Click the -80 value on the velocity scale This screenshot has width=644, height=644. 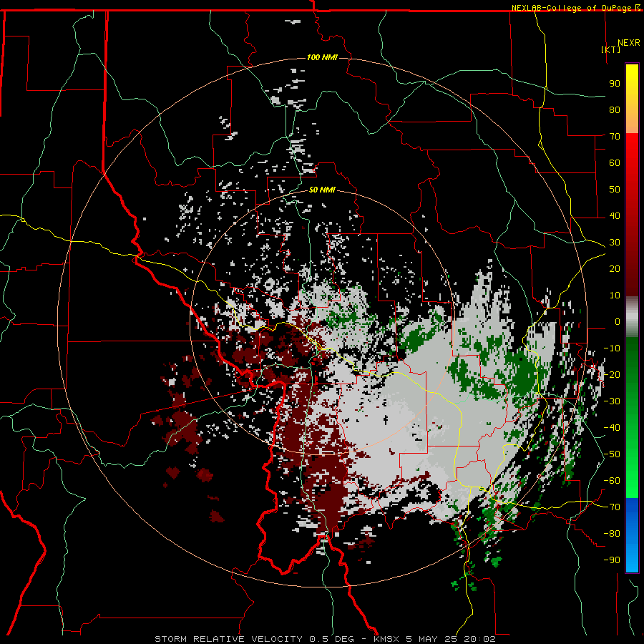click(x=612, y=534)
